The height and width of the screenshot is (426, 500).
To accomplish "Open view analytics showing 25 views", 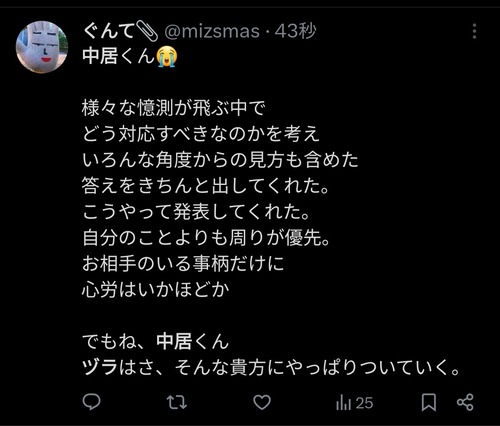I will click(354, 403).
